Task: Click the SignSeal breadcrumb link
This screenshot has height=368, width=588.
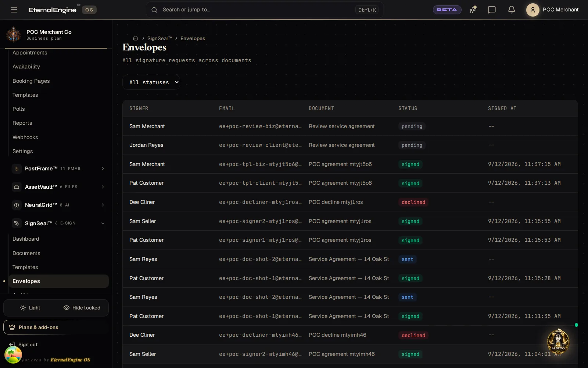Action: (x=159, y=38)
